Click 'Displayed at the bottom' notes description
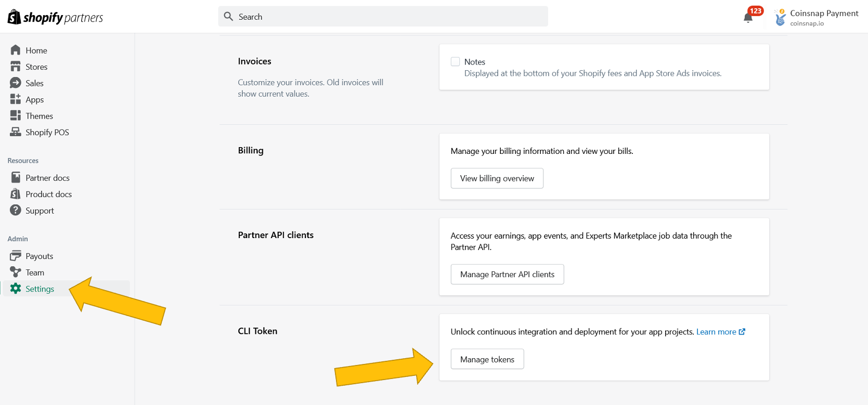The image size is (868, 405). [593, 73]
